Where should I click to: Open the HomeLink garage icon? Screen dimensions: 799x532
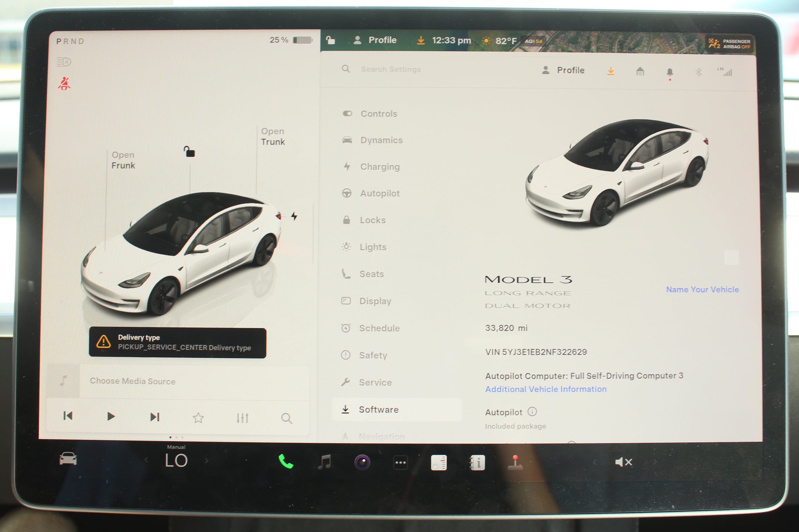click(x=640, y=71)
